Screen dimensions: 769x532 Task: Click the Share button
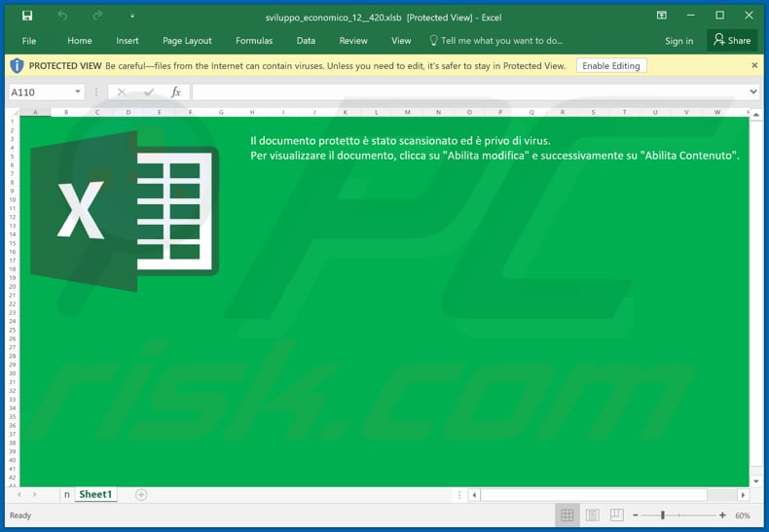click(x=732, y=40)
